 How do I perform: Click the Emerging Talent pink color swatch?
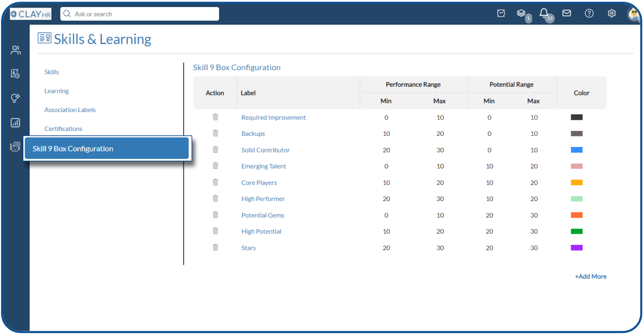pos(577,166)
